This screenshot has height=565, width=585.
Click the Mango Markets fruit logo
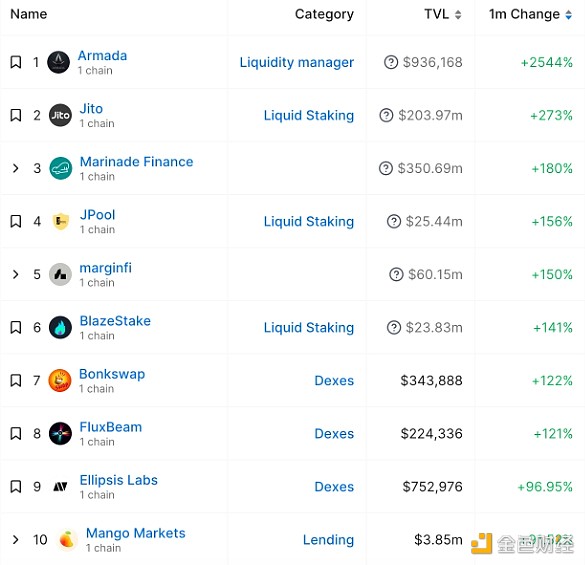click(x=67, y=539)
